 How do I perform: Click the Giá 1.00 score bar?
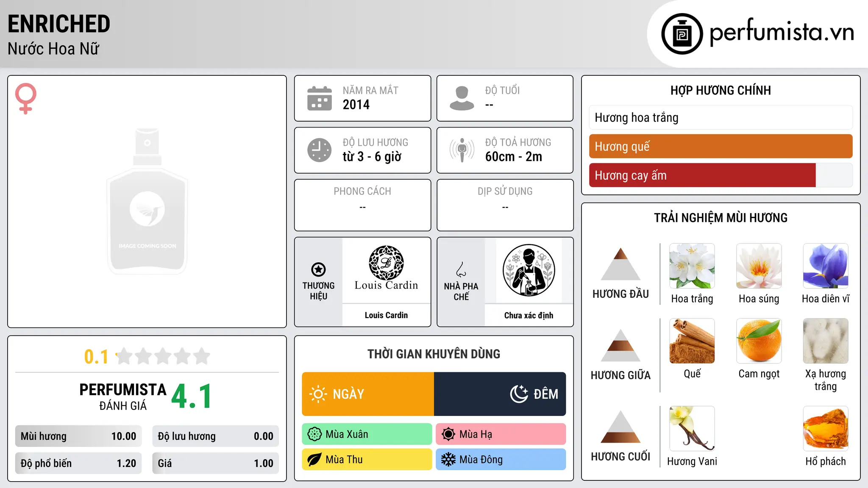[x=216, y=463]
